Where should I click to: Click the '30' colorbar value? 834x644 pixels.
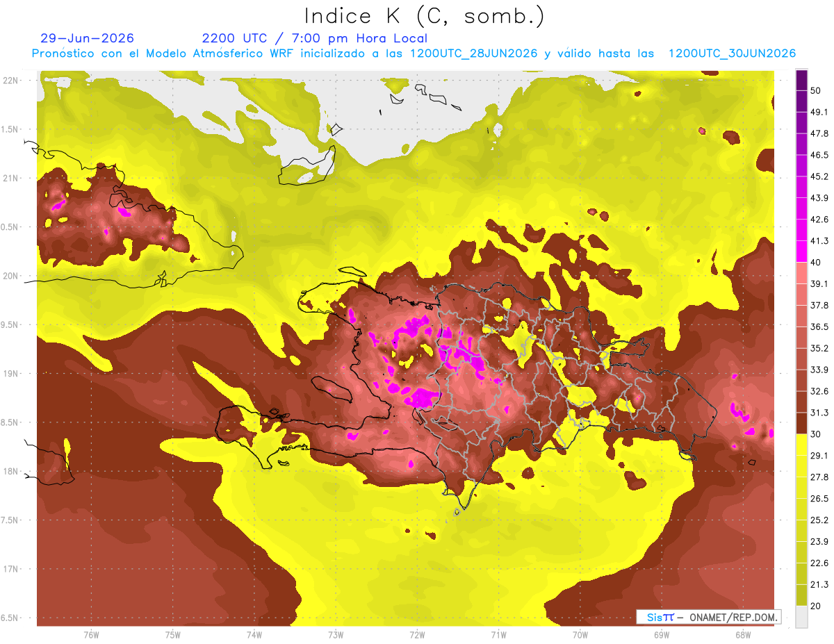816,434
